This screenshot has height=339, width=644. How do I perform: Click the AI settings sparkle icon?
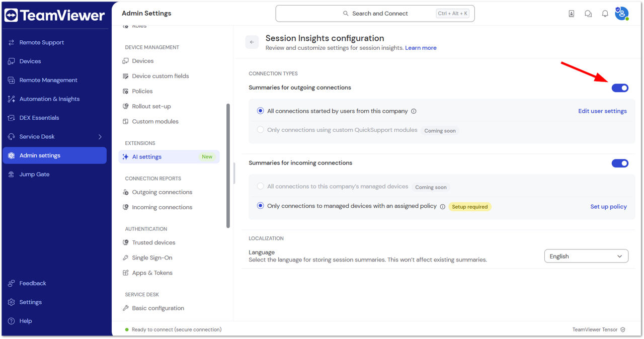126,157
